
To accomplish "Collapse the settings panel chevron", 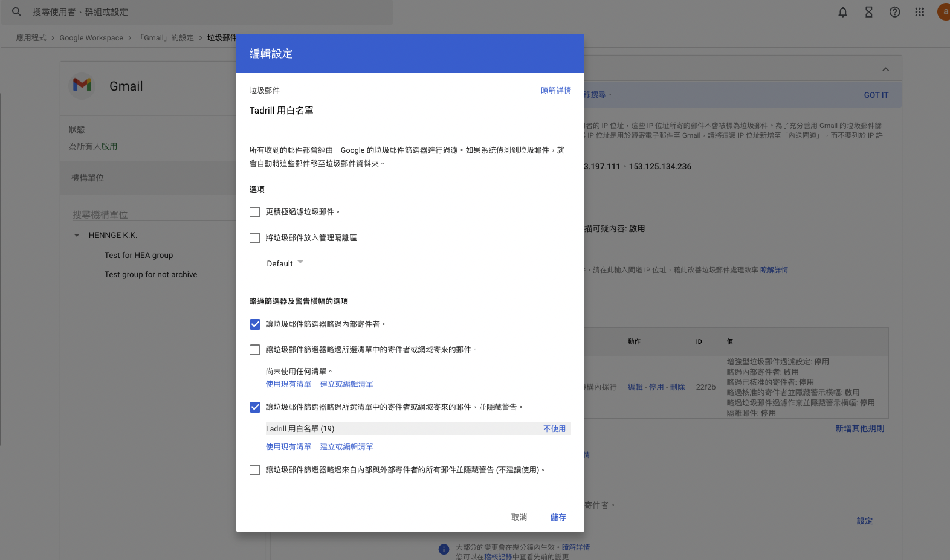I will tap(885, 69).
